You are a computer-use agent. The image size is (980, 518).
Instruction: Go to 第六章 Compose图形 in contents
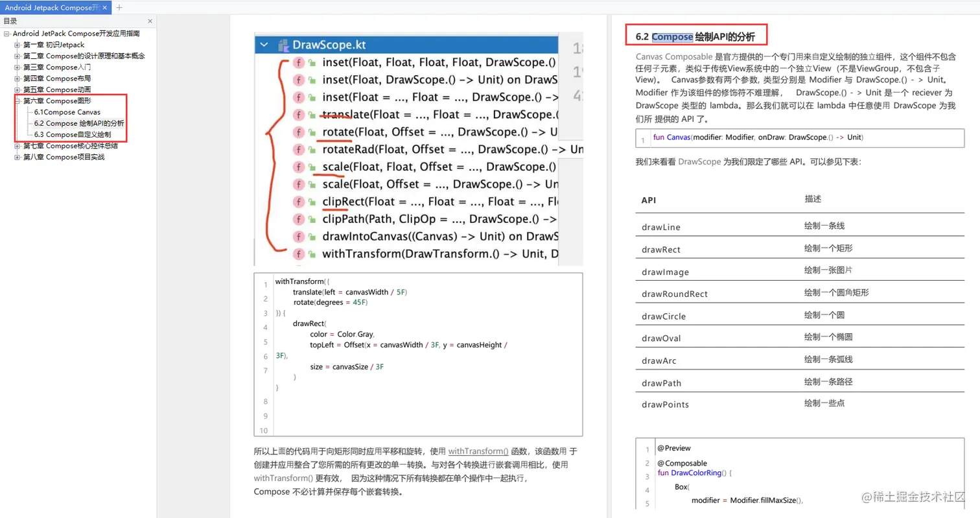(57, 100)
